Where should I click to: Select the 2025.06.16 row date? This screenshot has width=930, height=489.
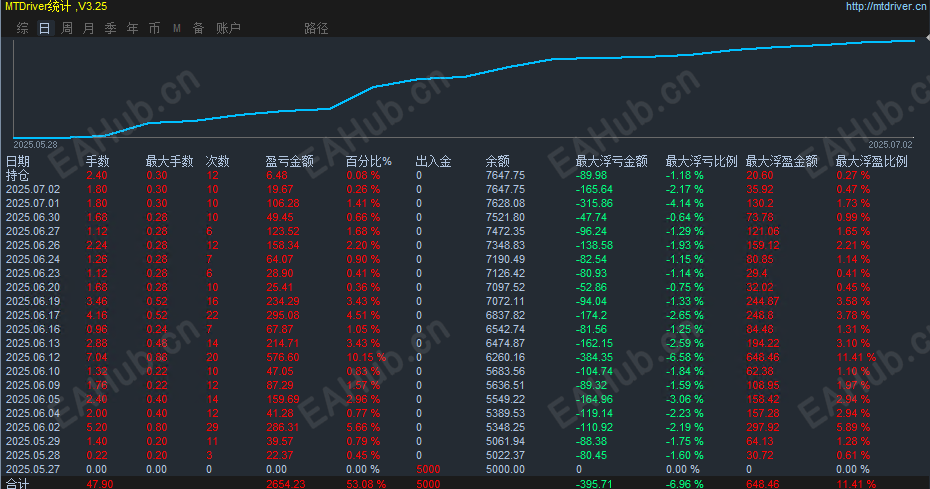point(33,329)
